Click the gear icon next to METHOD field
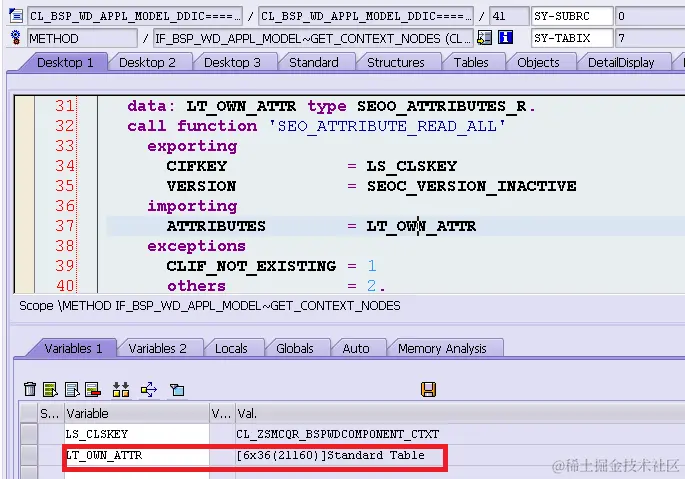685x479 pixels. [16, 38]
